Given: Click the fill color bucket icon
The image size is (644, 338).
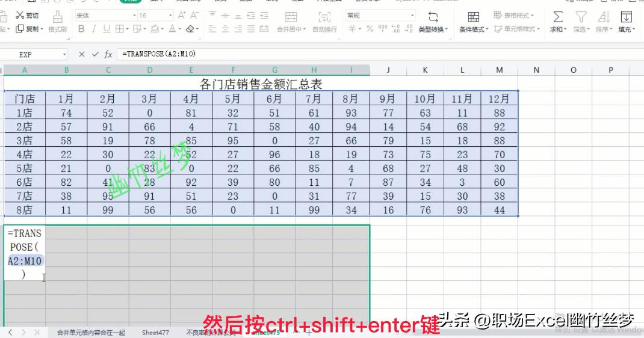Looking at the screenshot, I should (155, 29).
